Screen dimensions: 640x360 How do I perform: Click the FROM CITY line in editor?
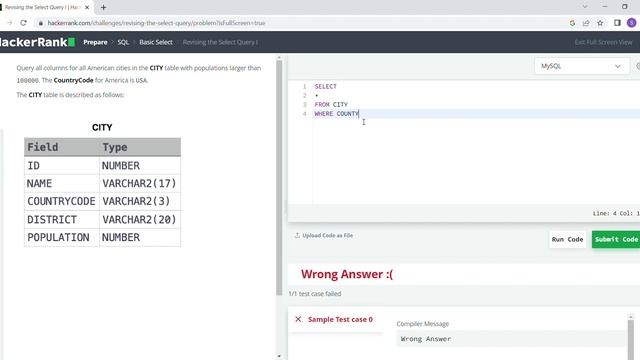[331, 104]
